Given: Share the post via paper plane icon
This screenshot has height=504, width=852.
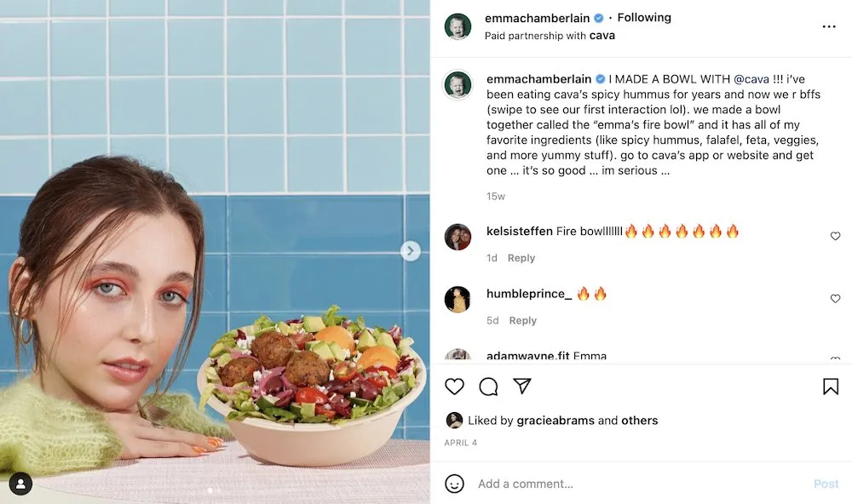Looking at the screenshot, I should (x=522, y=387).
